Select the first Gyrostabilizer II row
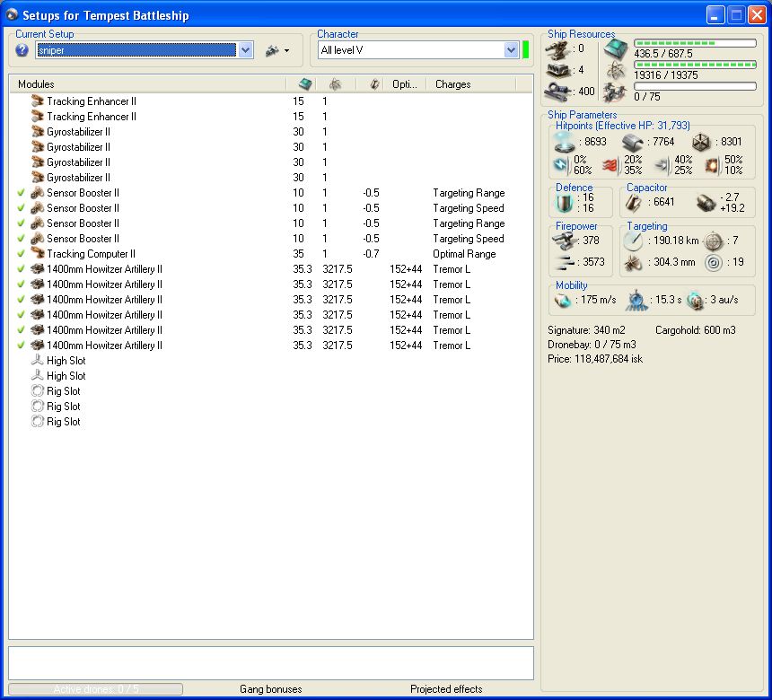 [271, 132]
